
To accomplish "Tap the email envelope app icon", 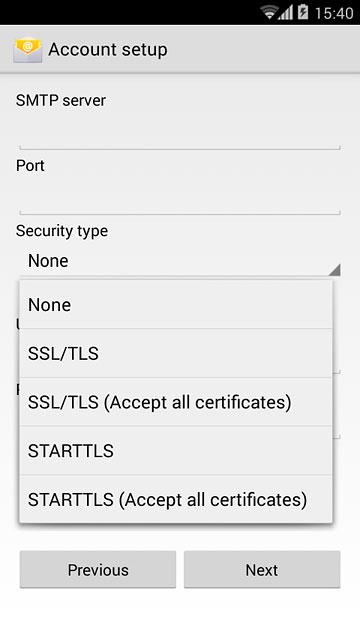I will [27, 50].
